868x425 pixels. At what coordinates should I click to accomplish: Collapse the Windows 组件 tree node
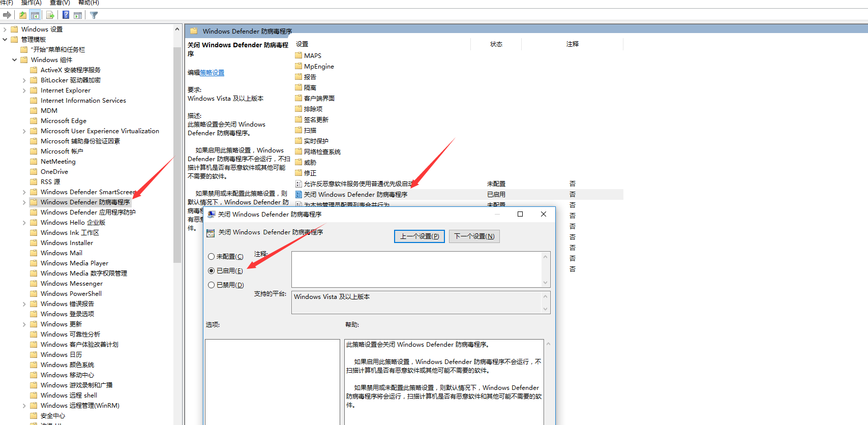(15, 59)
